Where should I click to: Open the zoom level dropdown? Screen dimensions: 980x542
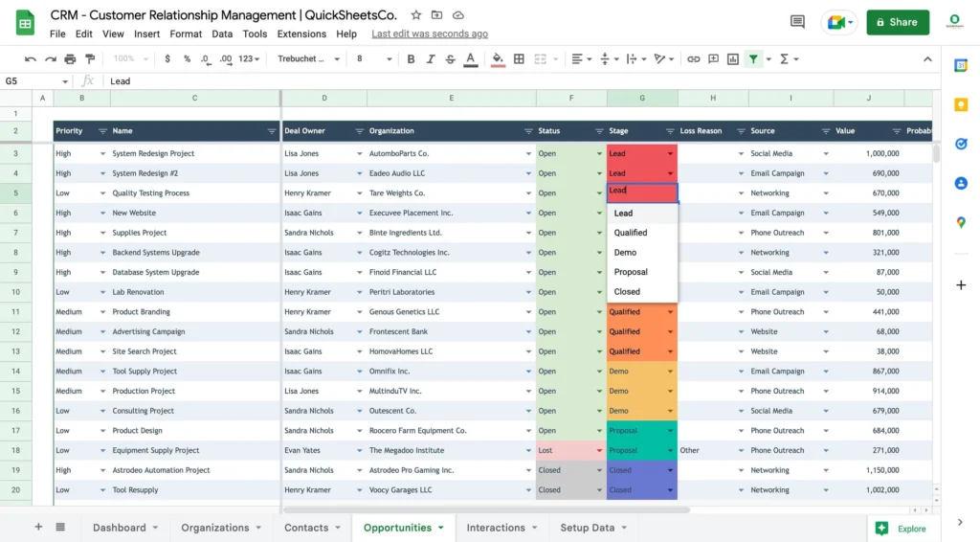pos(130,58)
